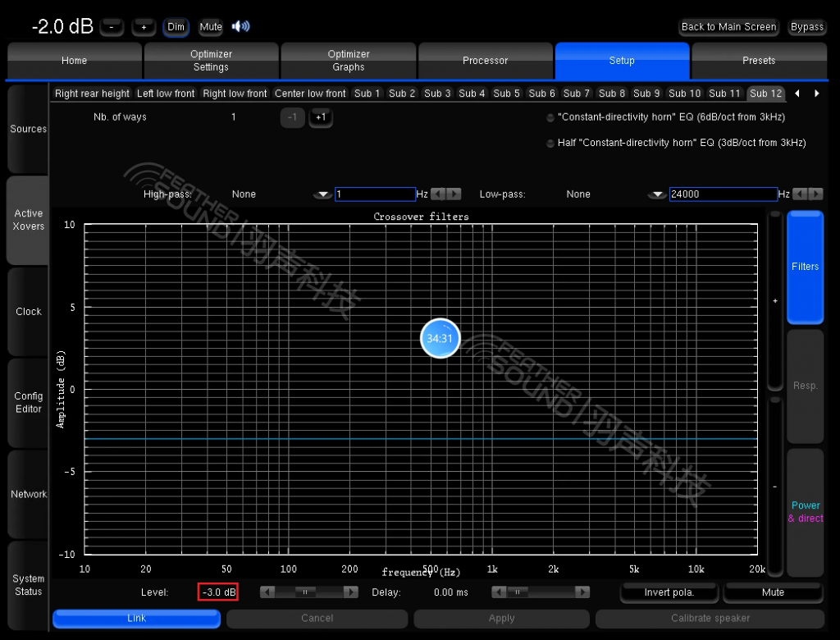Screen dimensions: 840x640
Task: Click Back to Main Screen button
Action: point(728,27)
